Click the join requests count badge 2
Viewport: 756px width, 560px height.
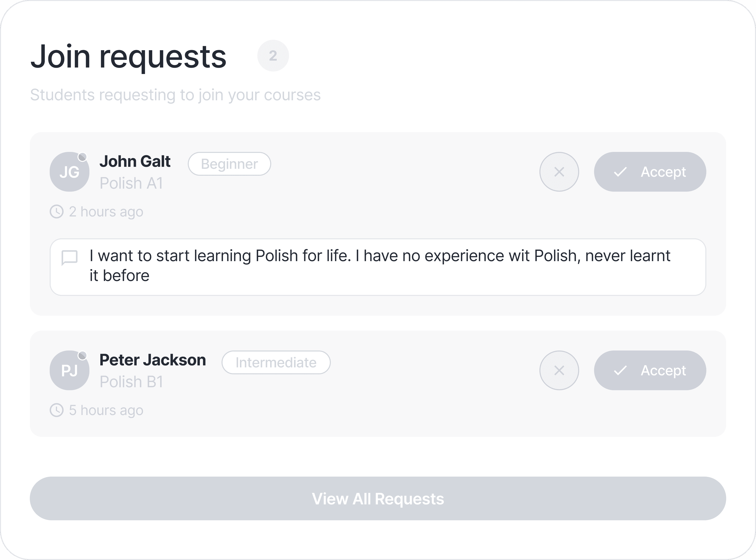click(273, 56)
